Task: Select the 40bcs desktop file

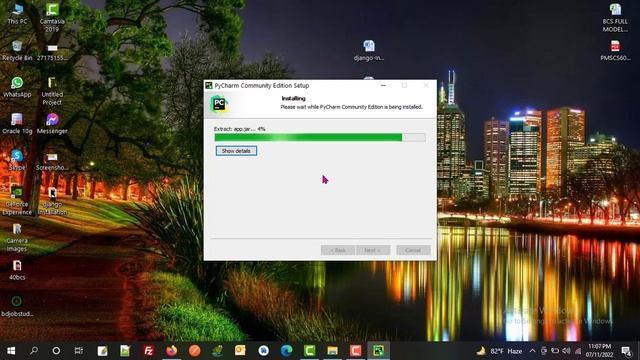Action: coord(17,270)
